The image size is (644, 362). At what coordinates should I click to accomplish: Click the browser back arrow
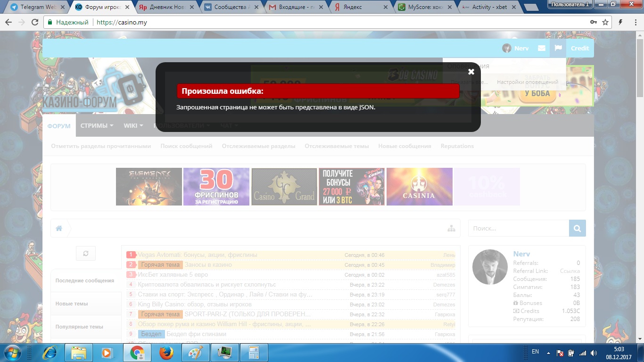pyautogui.click(x=9, y=22)
